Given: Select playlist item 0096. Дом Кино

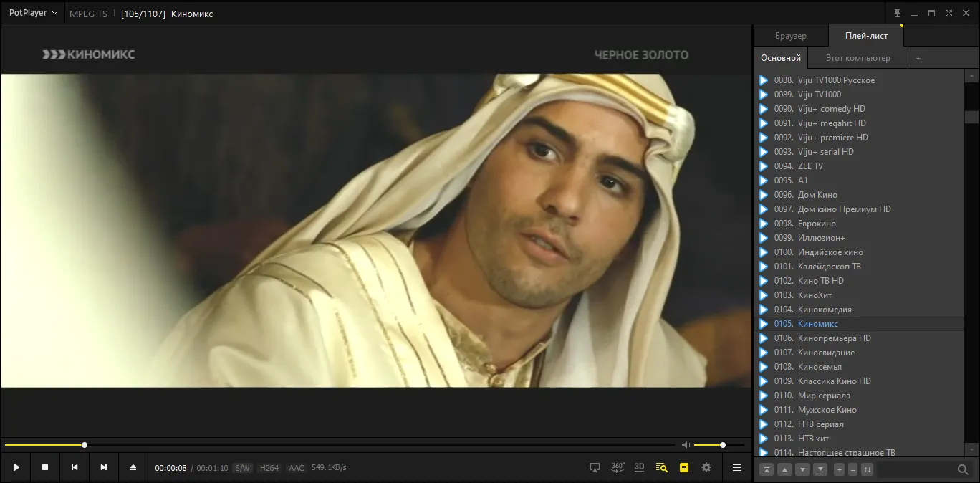Looking at the screenshot, I should coord(859,195).
